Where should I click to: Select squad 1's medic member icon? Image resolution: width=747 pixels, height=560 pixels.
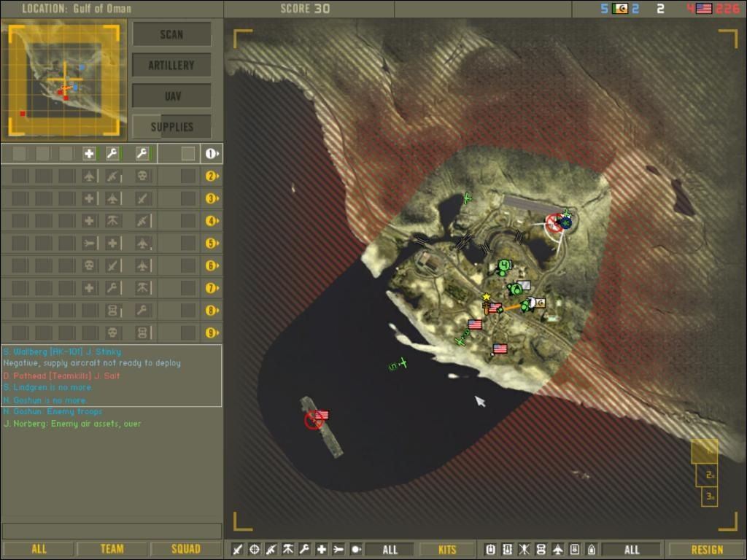(x=89, y=153)
